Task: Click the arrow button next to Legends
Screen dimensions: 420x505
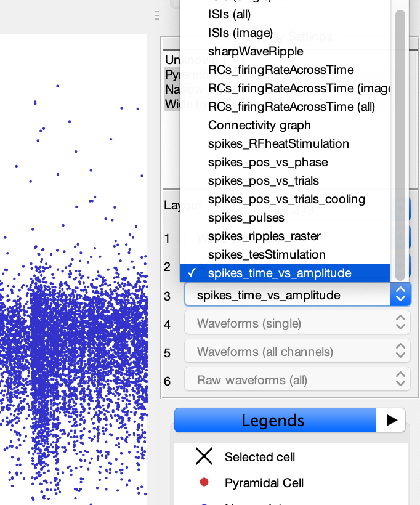Action: pos(390,420)
